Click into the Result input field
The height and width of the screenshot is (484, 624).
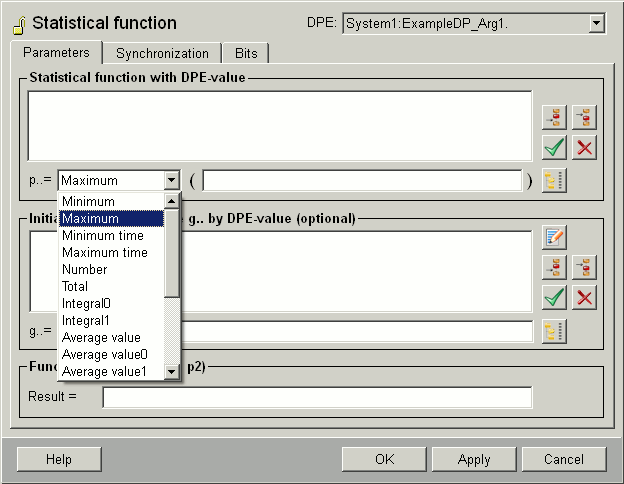coord(317,397)
